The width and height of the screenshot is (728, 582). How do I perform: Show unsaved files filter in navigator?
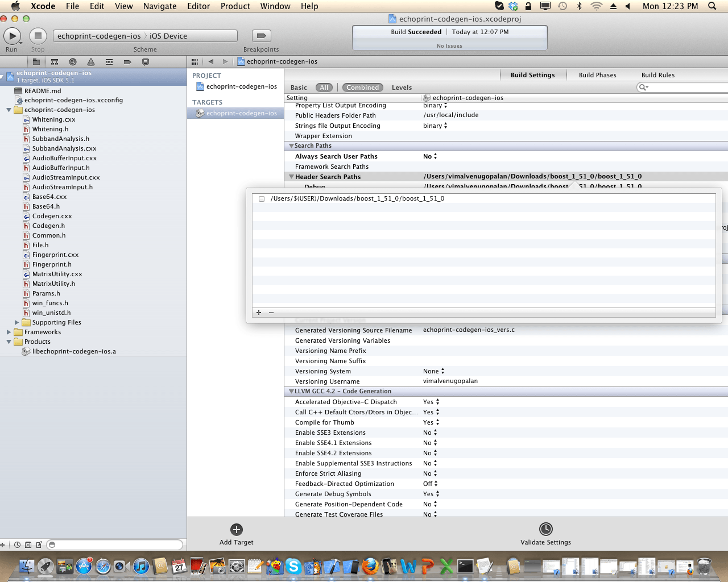[x=39, y=544]
